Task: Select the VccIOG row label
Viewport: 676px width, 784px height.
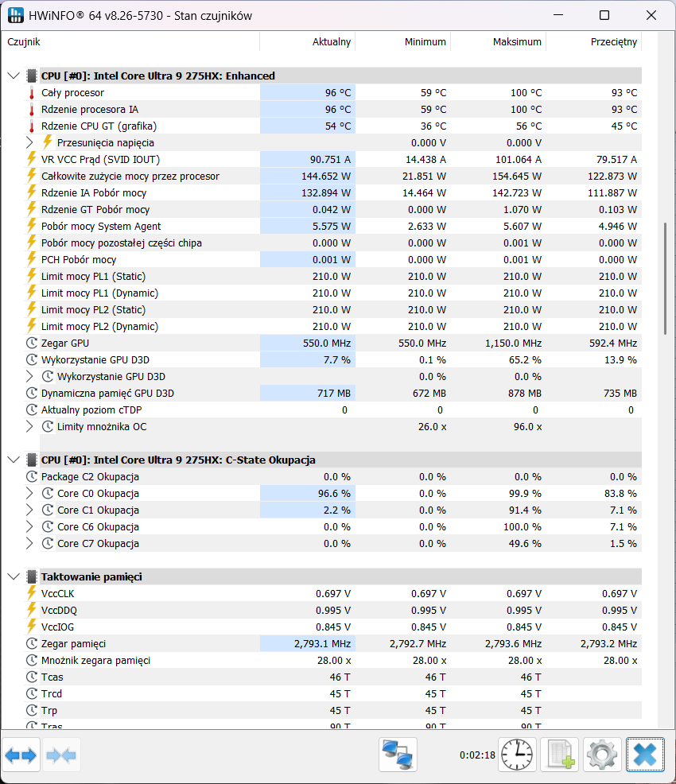Action: coord(57,627)
